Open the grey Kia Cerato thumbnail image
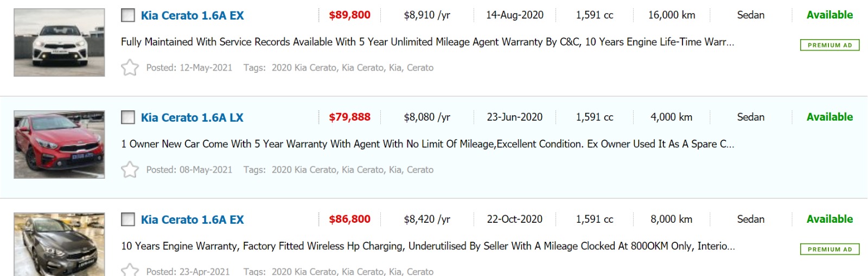 (59, 244)
